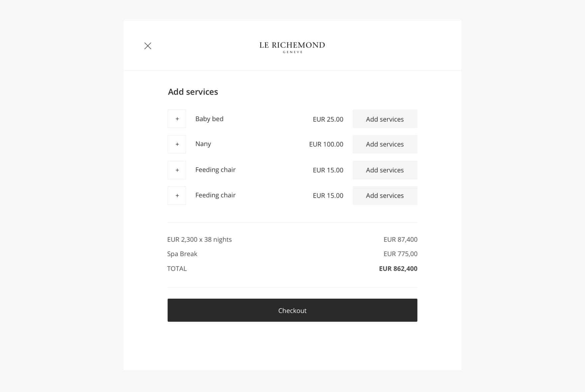Select the Nany service label
The image size is (585, 392).
click(203, 144)
